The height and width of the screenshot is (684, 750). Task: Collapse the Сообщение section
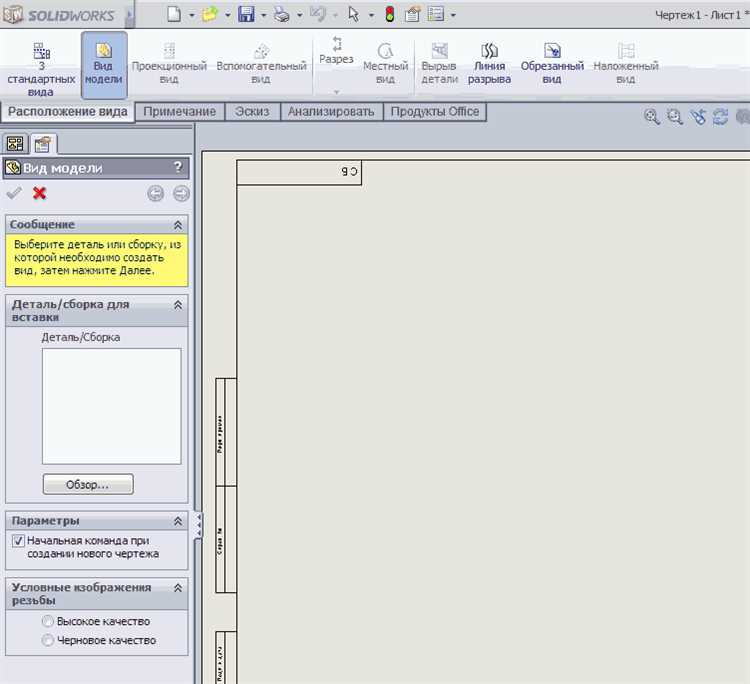[178, 225]
